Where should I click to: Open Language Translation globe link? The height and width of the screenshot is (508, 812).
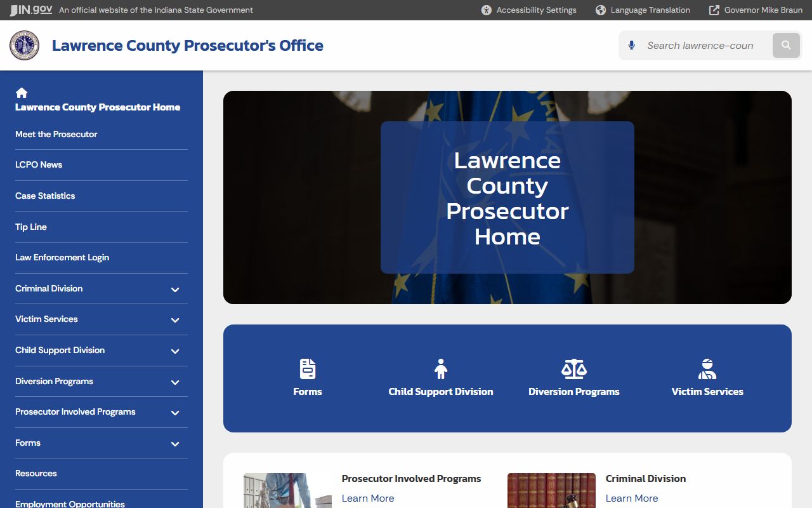[643, 10]
